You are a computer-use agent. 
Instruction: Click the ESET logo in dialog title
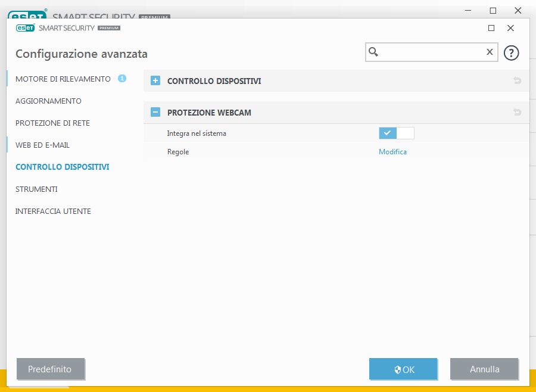point(25,28)
